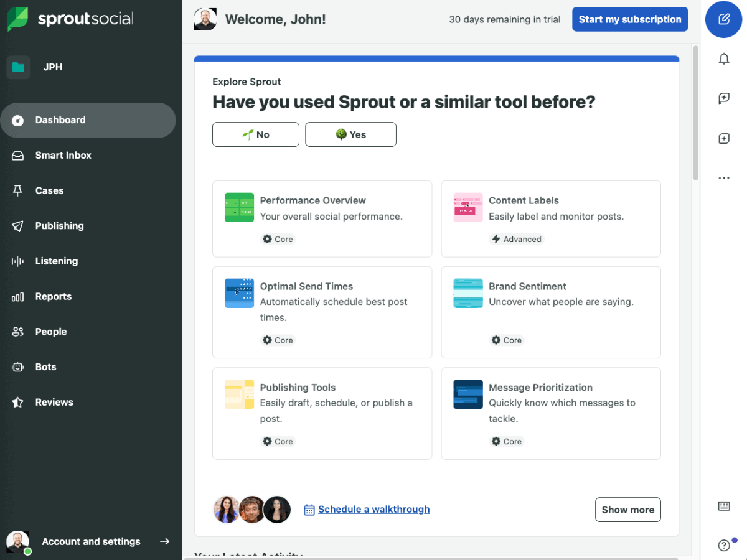Open Publishing from the navigation sidebar
Viewport: 747px width, 560px height.
point(60,225)
